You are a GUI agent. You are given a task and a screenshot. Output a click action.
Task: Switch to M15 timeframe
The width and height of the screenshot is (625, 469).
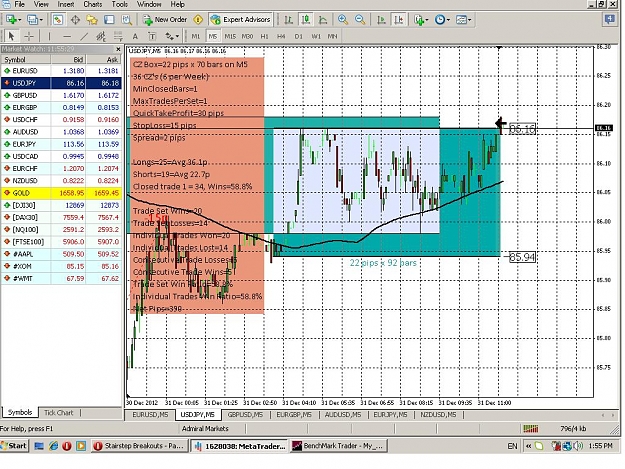(230, 36)
